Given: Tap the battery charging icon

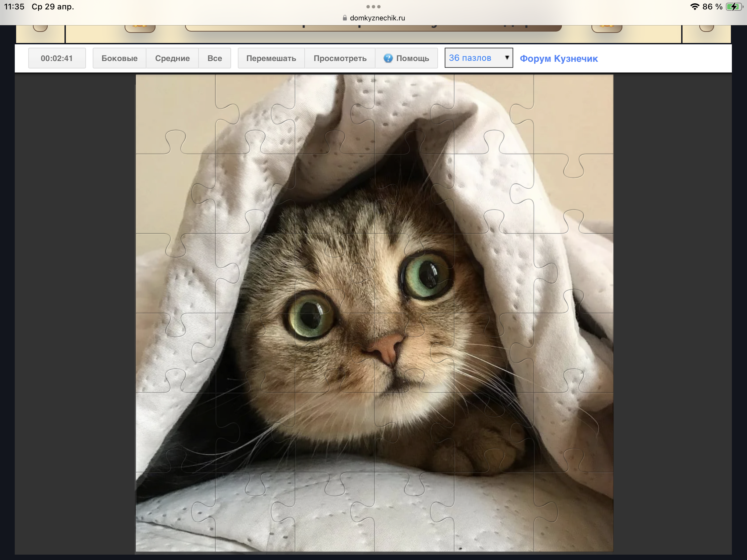Looking at the screenshot, I should coord(734,7).
